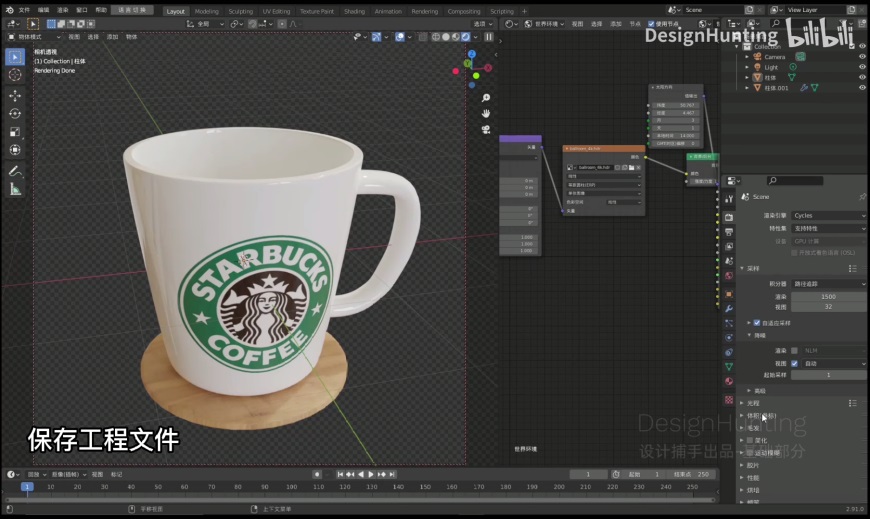Open the Physics properties tab
Image resolution: width=870 pixels, height=519 pixels.
729,337
